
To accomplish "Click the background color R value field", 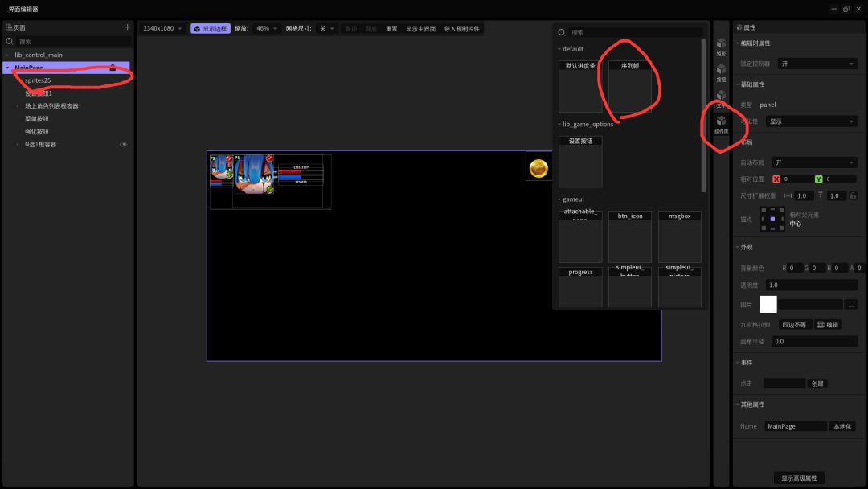I will pyautogui.click(x=795, y=268).
